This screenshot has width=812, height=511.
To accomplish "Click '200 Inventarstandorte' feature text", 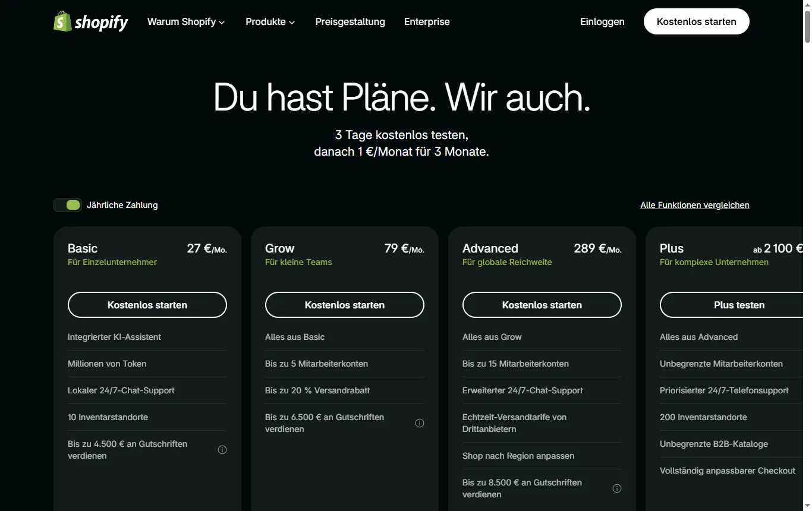I will 703,417.
